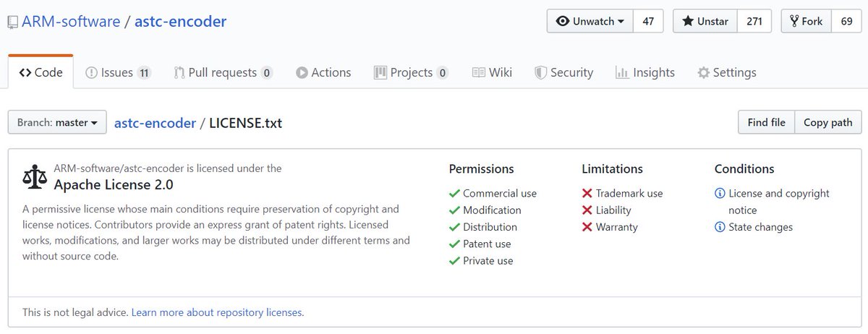Switch to the Pull requests tab
The image size is (868, 334).
223,73
